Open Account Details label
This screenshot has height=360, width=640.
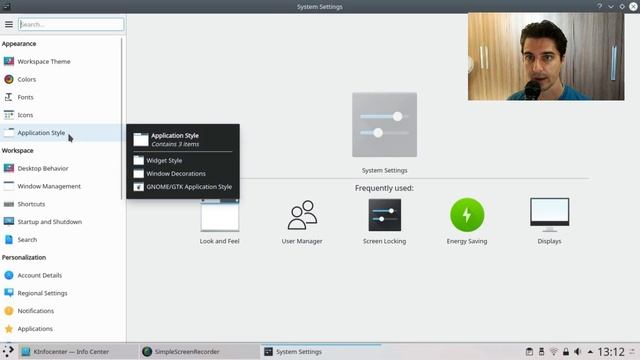tap(40, 275)
